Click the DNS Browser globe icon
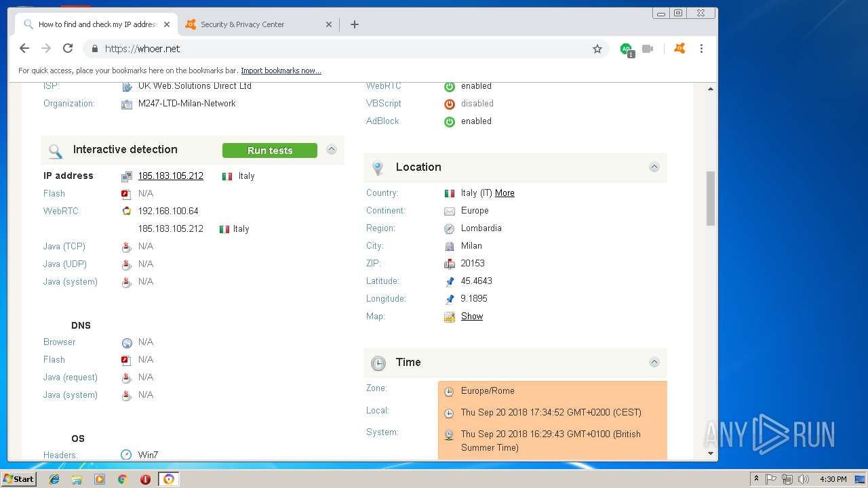Viewport: 868px width, 488px height. [127, 343]
